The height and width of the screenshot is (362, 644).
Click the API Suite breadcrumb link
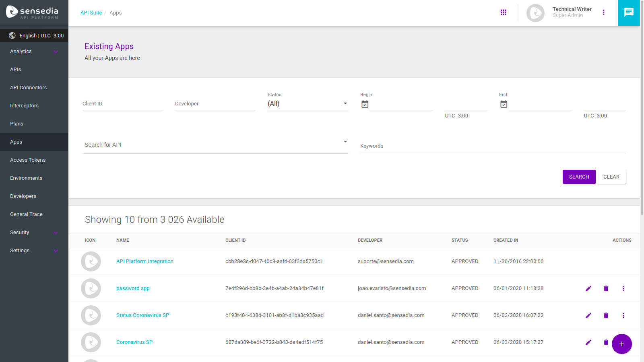click(91, 13)
